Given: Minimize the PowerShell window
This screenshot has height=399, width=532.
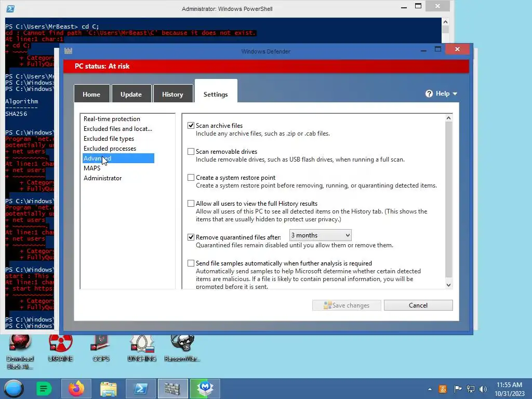Looking at the screenshot, I should [404, 7].
